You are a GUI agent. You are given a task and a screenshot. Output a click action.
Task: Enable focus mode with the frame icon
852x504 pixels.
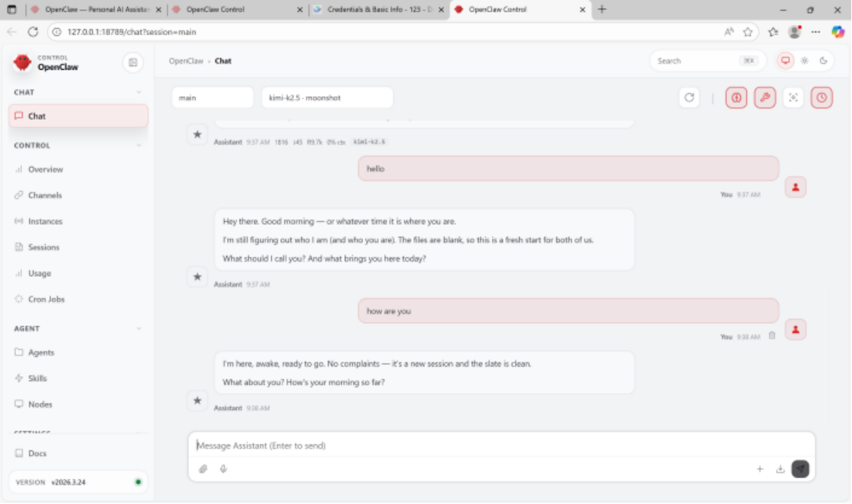(793, 98)
